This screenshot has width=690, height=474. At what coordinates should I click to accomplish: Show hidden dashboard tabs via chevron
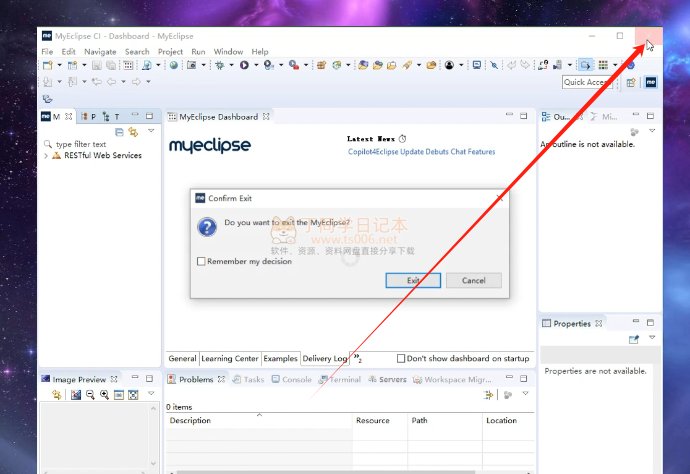click(357, 358)
